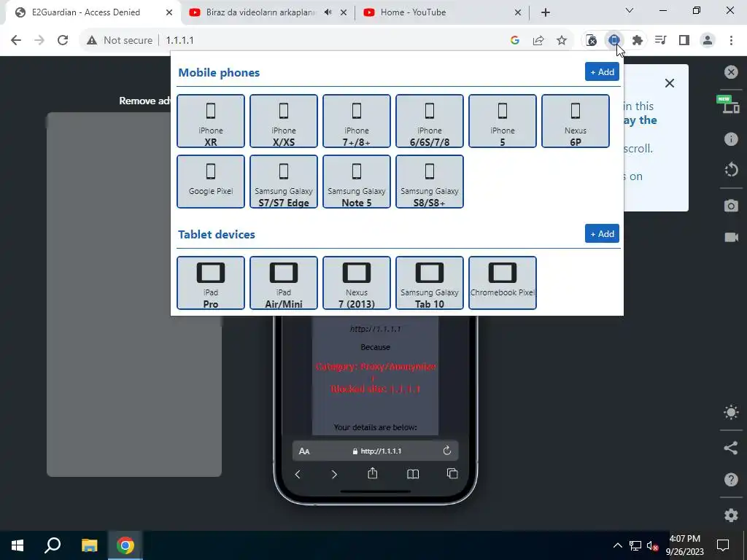This screenshot has height=560, width=747.
Task: Add a new mobile phone device
Action: point(602,72)
